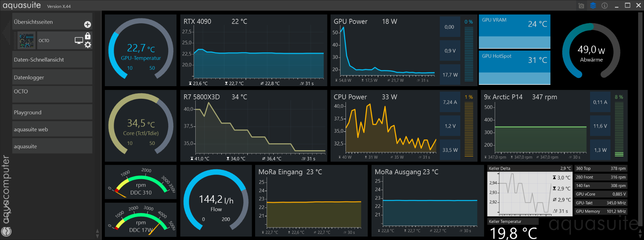Click the MoRa Ausgang temperature chart

point(428,201)
